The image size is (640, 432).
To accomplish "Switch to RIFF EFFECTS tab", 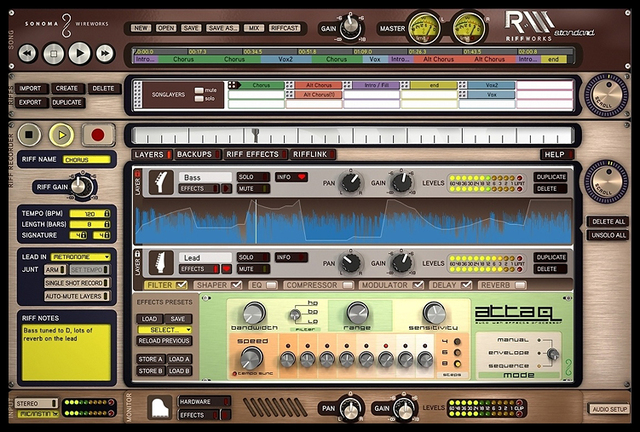I will [256, 154].
